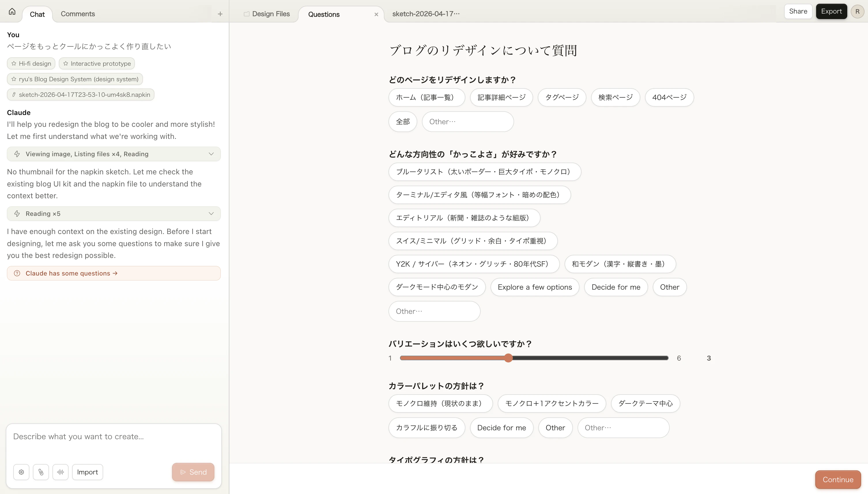Open your profile via the R avatar

coord(857,11)
